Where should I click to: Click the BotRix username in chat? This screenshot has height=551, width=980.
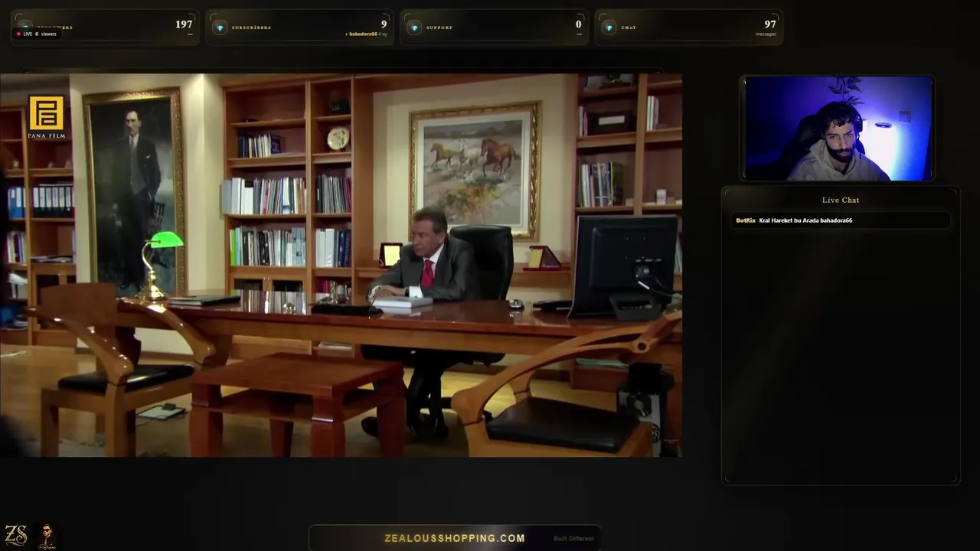[x=746, y=220]
